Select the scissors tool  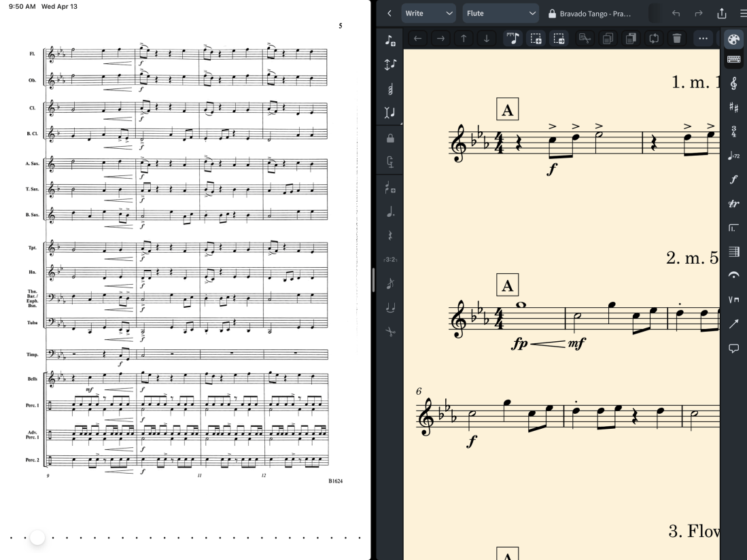pos(391,332)
